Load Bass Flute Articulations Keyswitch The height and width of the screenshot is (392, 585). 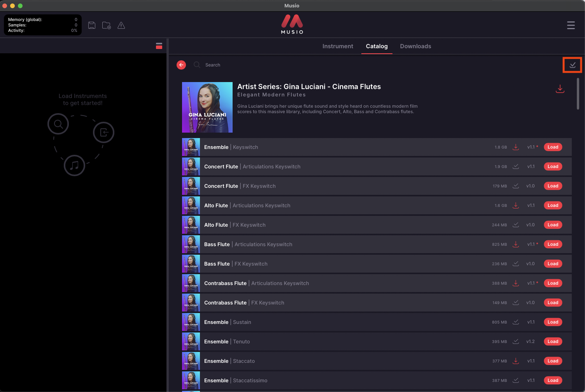tap(553, 244)
